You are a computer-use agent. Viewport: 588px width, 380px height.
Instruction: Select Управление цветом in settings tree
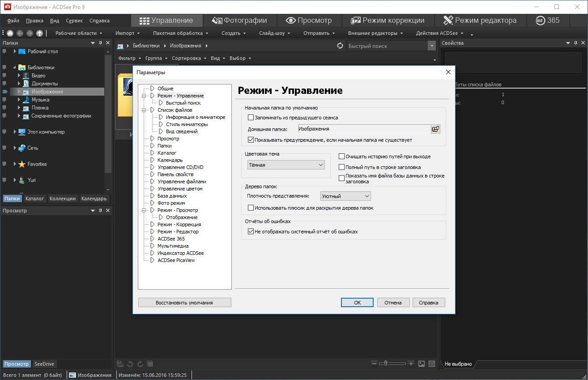click(x=180, y=189)
